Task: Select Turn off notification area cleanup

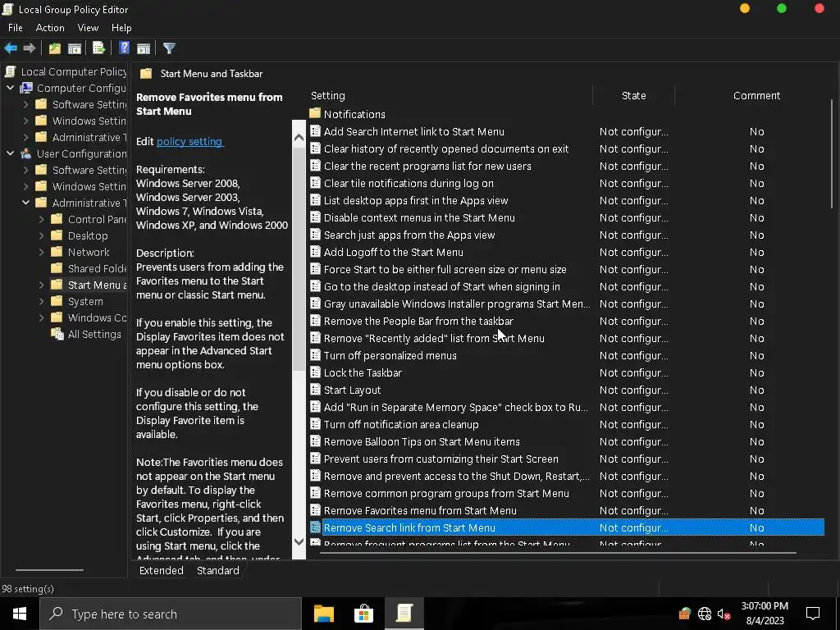Action: click(401, 424)
